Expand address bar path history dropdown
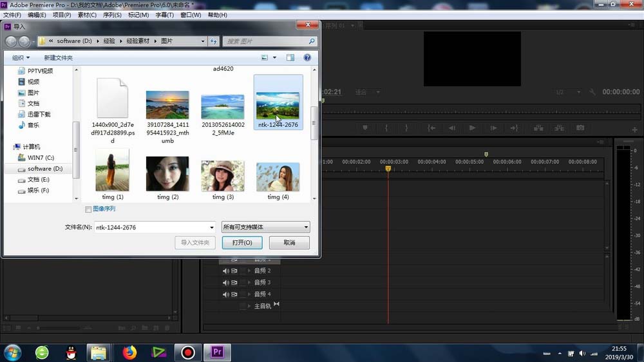This screenshot has width=644, height=362. point(202,41)
